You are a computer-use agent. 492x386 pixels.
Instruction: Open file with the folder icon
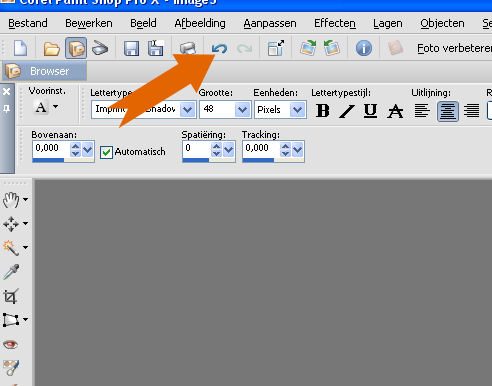[52, 49]
